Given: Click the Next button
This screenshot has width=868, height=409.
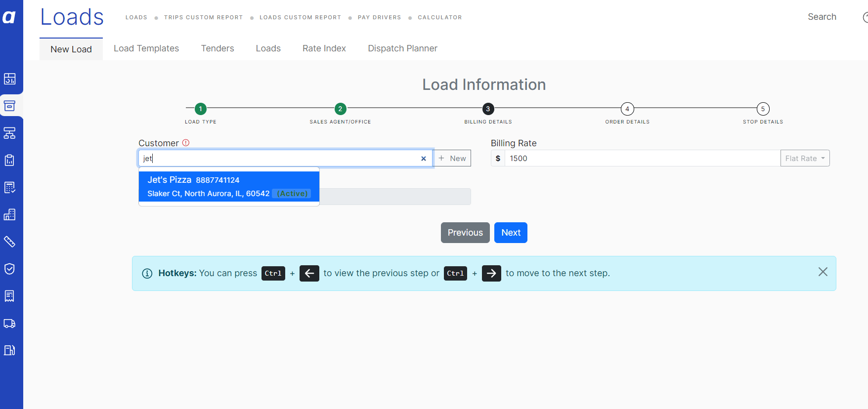Looking at the screenshot, I should tap(511, 233).
